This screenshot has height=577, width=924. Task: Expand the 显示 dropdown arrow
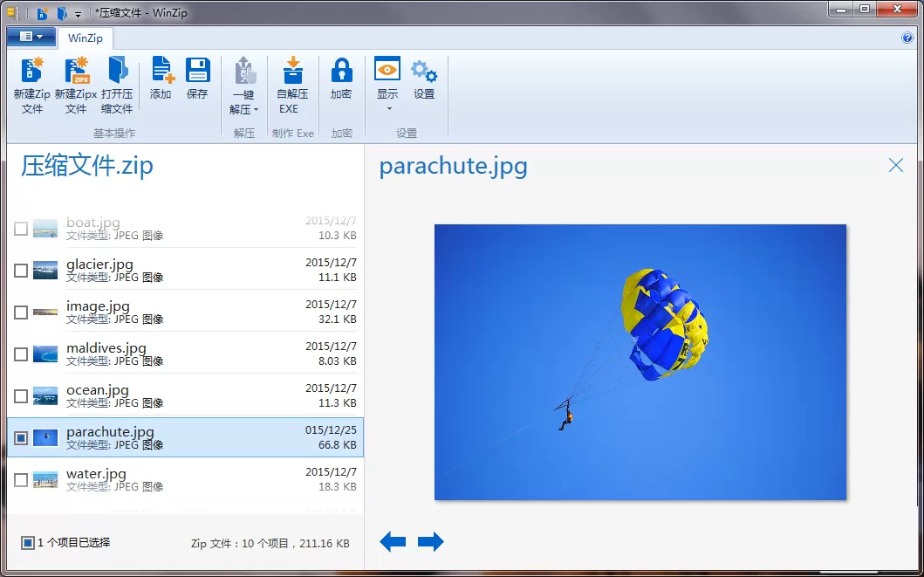point(388,108)
